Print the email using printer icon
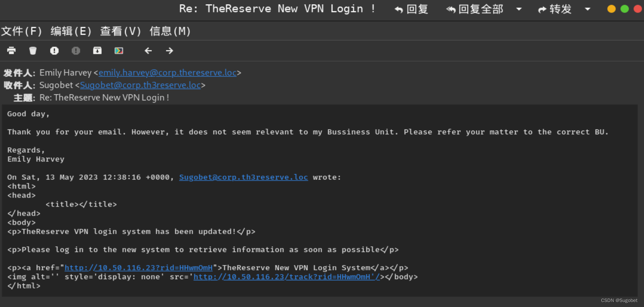The image size is (644, 307). 11,50
